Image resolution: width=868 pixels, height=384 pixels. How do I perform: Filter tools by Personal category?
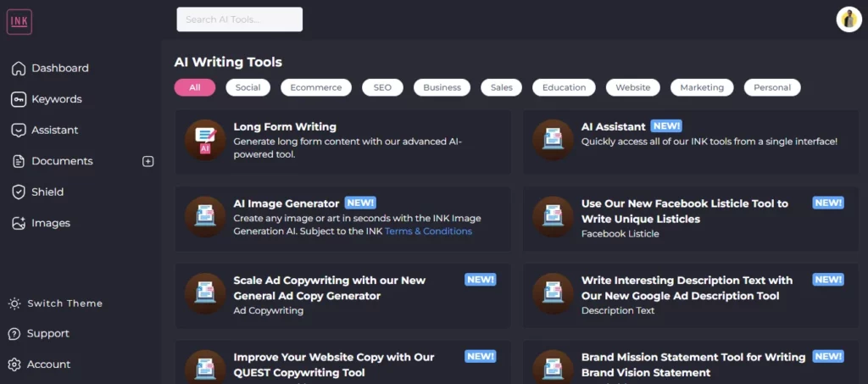[772, 87]
